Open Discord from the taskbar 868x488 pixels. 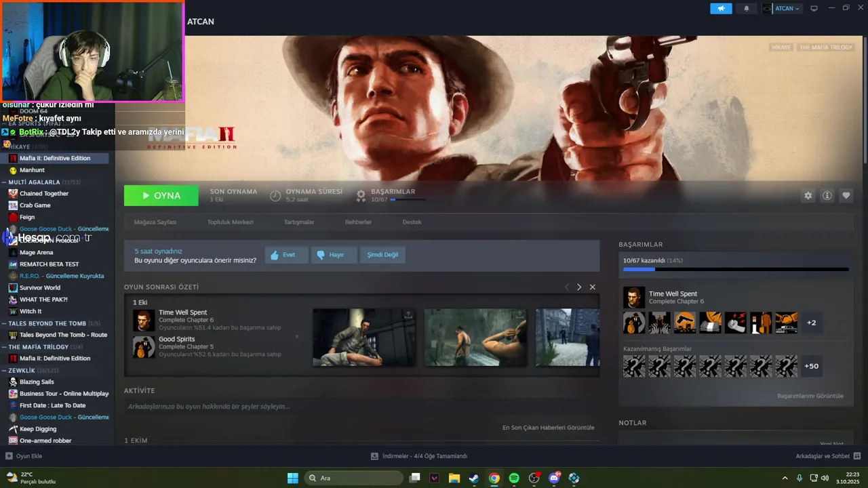point(554,478)
